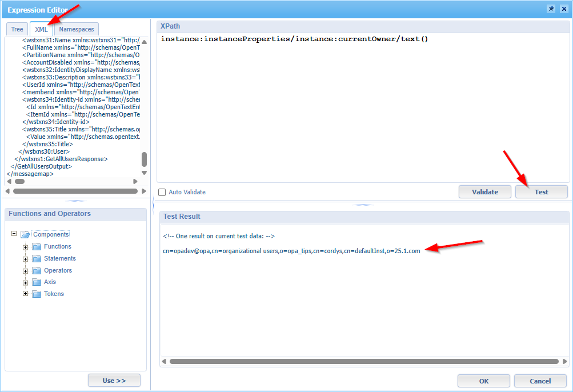Expand the Statements folder

click(25, 258)
